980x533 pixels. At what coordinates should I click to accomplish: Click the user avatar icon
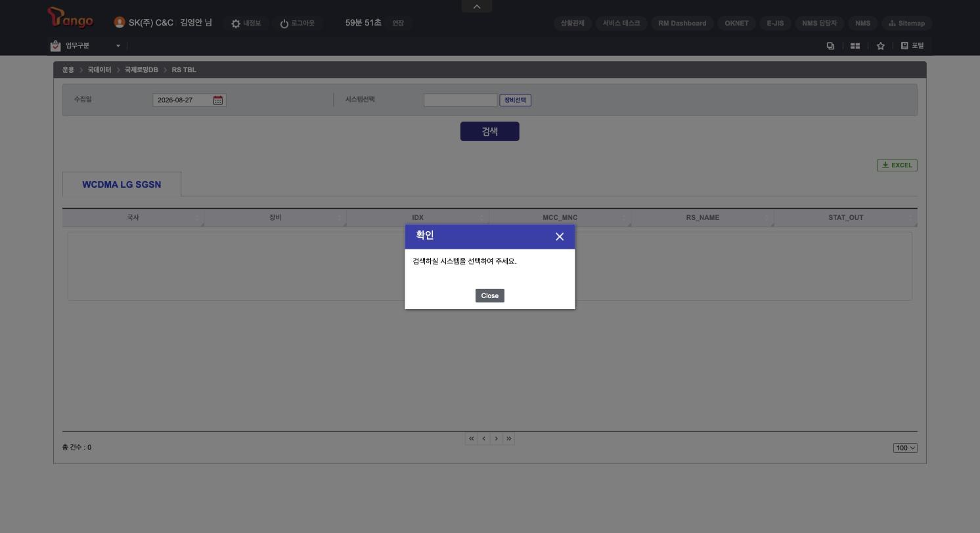click(120, 22)
